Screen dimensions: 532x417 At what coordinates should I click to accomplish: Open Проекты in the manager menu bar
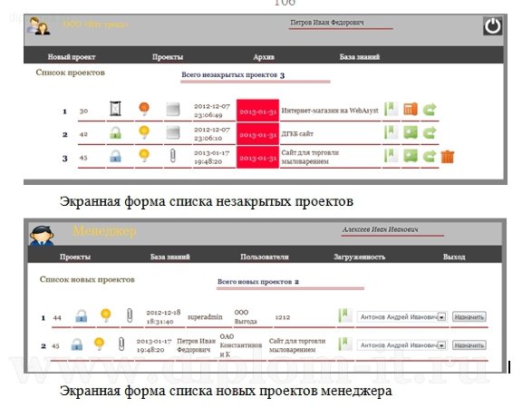click(x=75, y=257)
